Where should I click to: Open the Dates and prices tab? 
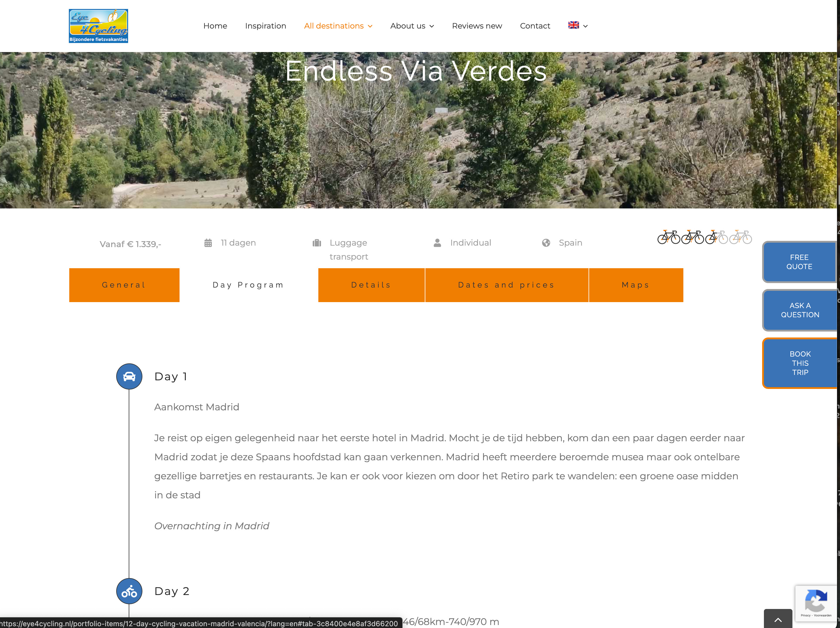tap(506, 285)
